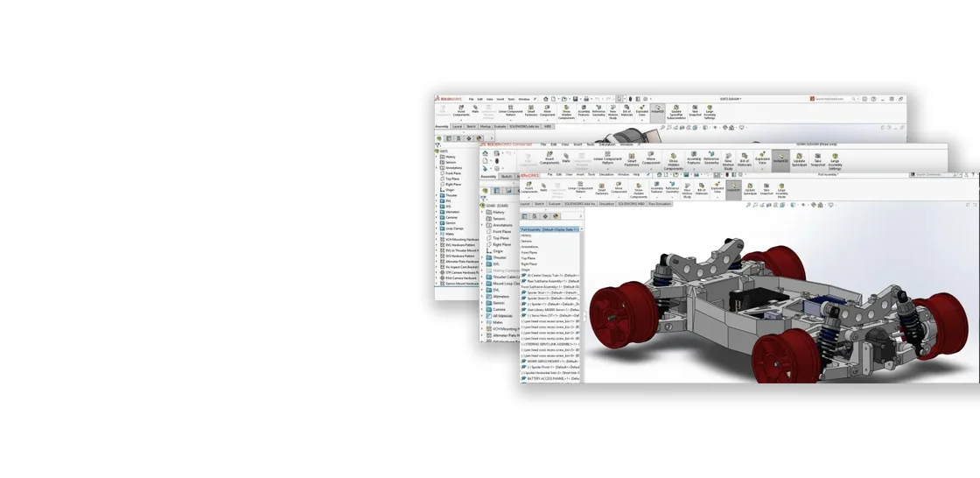Switch to Flow Simulation tab in front window
980x478 pixels.
coord(660,203)
